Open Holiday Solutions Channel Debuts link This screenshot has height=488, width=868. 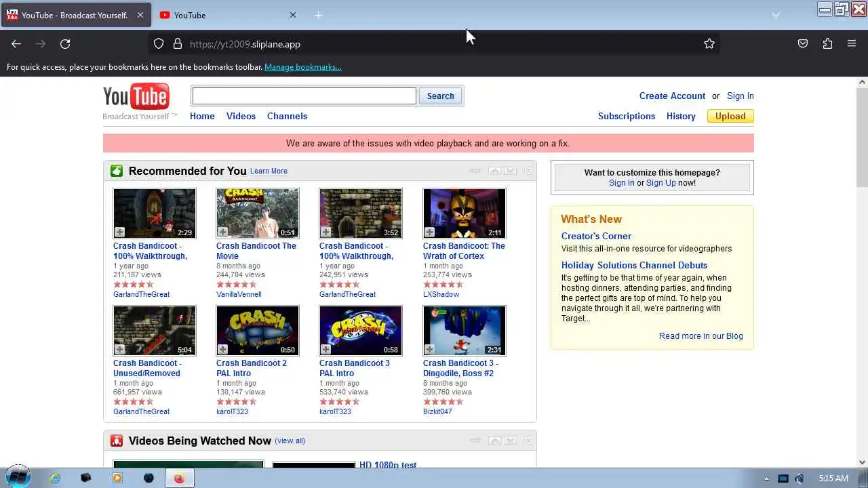[x=634, y=265]
